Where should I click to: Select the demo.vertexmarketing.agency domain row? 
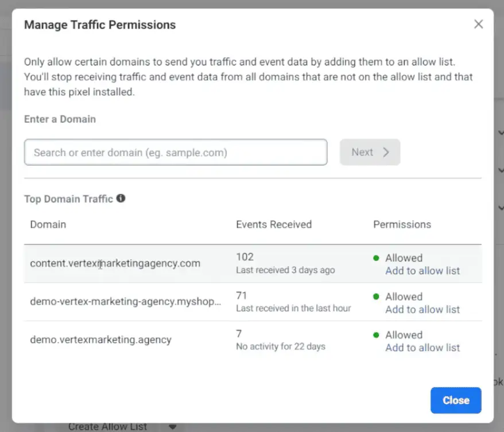[100, 340]
